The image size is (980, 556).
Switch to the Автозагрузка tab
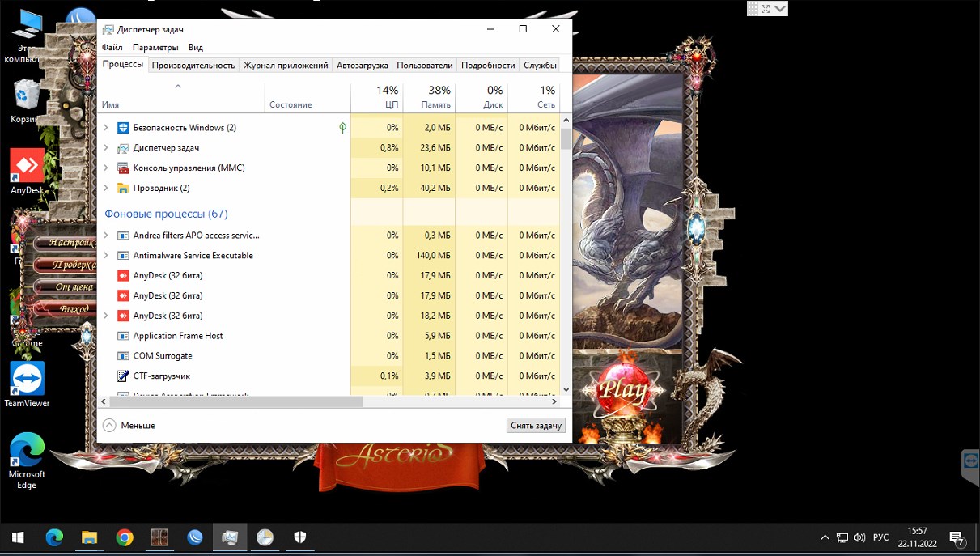[363, 66]
